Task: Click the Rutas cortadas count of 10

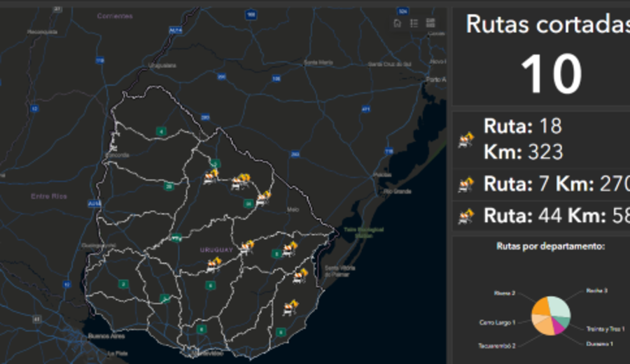Action: pos(552,73)
